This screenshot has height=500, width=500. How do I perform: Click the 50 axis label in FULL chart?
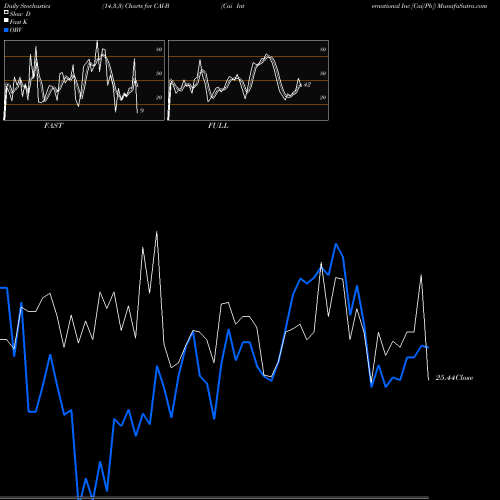click(323, 73)
